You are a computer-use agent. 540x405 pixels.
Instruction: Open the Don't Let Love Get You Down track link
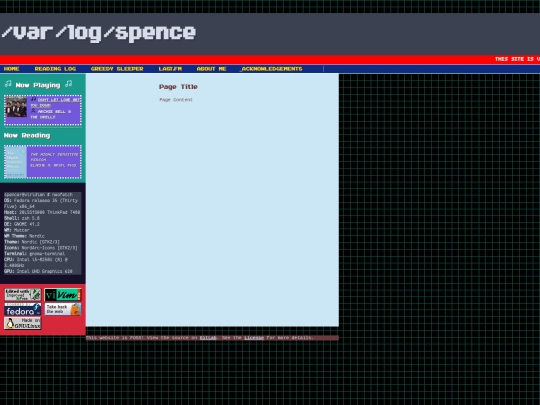point(55,102)
